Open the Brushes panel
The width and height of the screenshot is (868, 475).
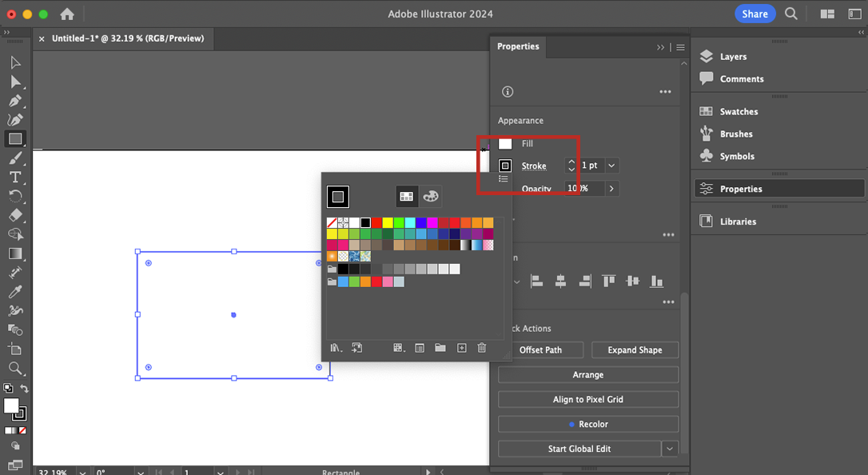point(736,134)
